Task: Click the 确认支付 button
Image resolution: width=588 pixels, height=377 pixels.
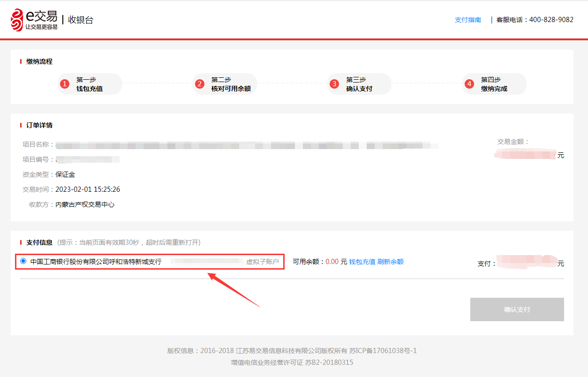Action: (x=517, y=309)
